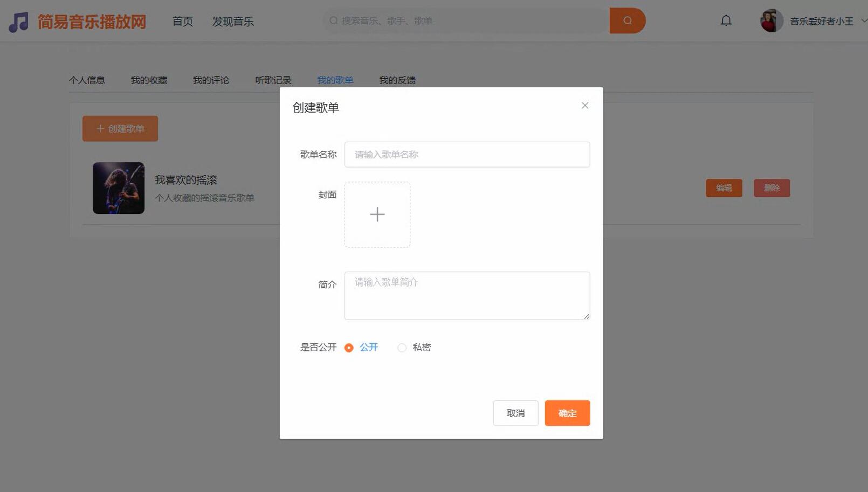This screenshot has width=868, height=492.
Task: Click the 简易音乐播放网 site title
Action: click(92, 22)
